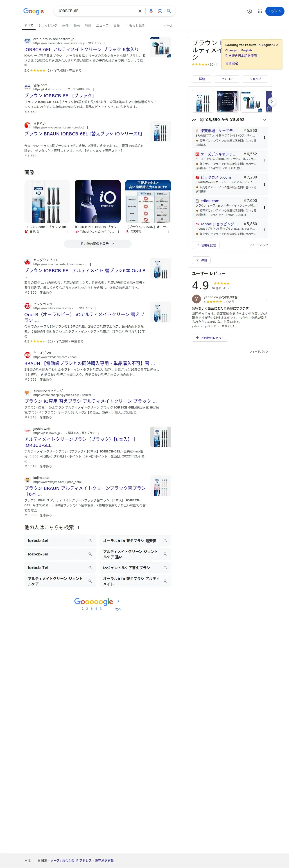
Task: Select 詳細 chip in product panel
Action: [x=202, y=79]
